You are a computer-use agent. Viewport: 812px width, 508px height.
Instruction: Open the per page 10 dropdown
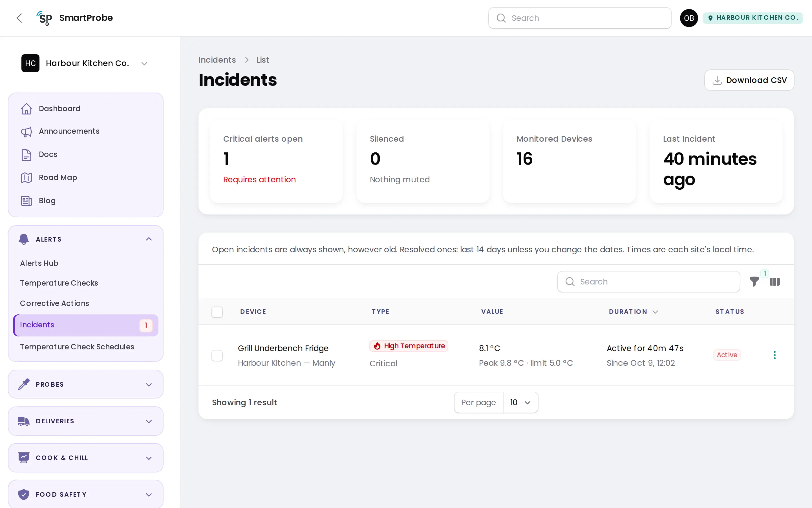pos(520,402)
